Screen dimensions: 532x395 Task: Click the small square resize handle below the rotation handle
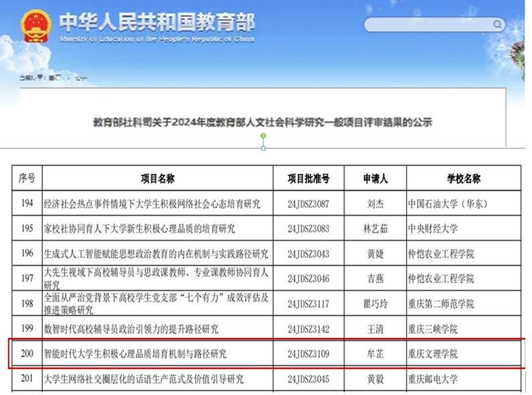pos(263,148)
